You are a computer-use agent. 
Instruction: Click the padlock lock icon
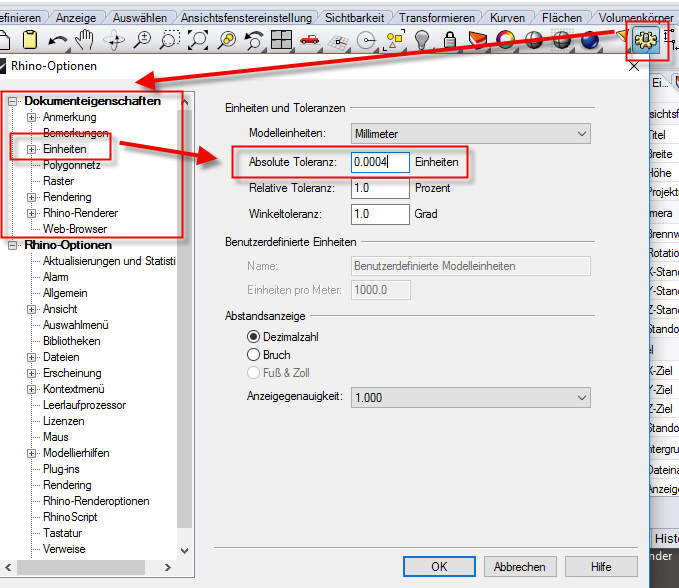(x=451, y=41)
